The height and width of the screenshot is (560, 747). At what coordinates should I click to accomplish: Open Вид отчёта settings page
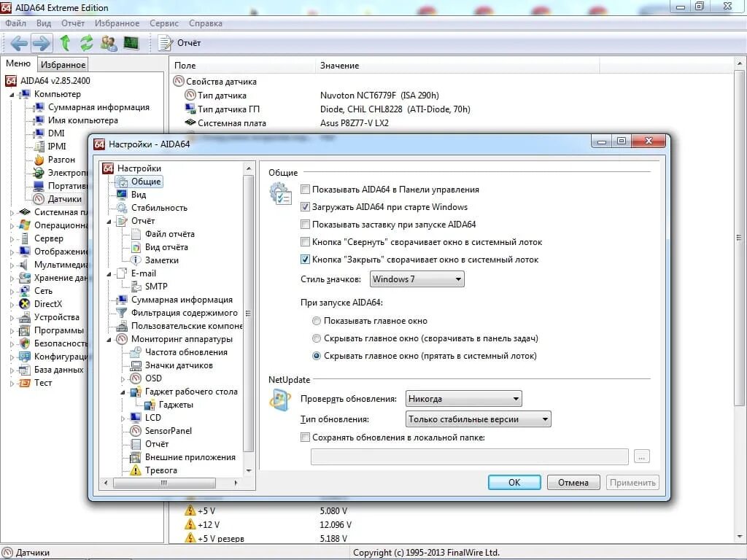point(166,247)
